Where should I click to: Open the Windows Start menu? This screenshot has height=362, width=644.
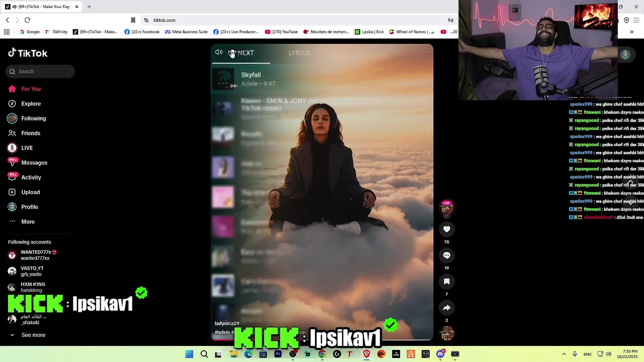[x=189, y=354]
